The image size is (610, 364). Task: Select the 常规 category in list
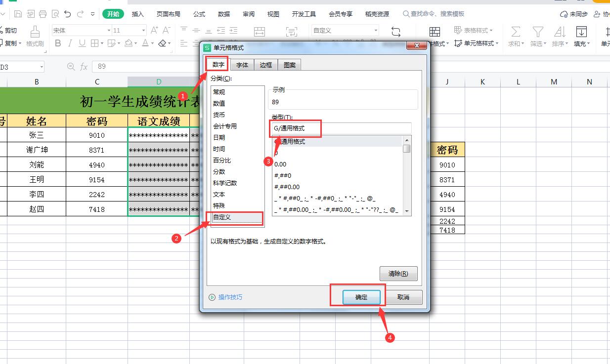[x=237, y=92]
